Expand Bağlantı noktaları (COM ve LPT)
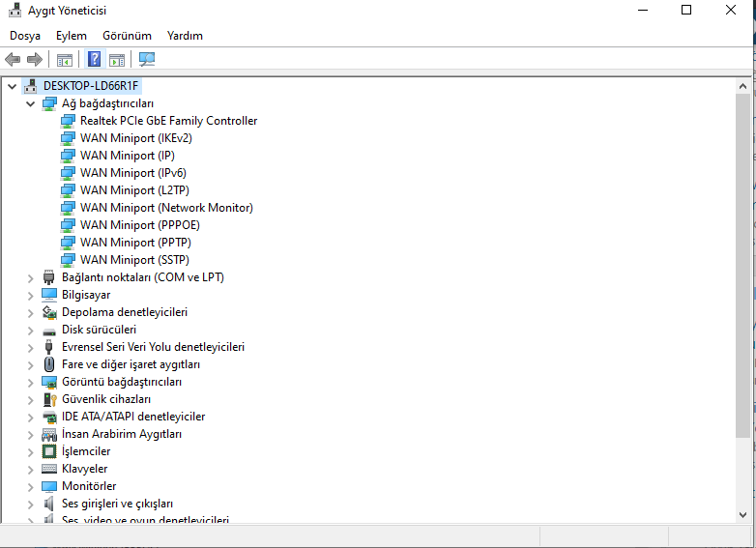Screen dimensions: 756x548 [30, 278]
